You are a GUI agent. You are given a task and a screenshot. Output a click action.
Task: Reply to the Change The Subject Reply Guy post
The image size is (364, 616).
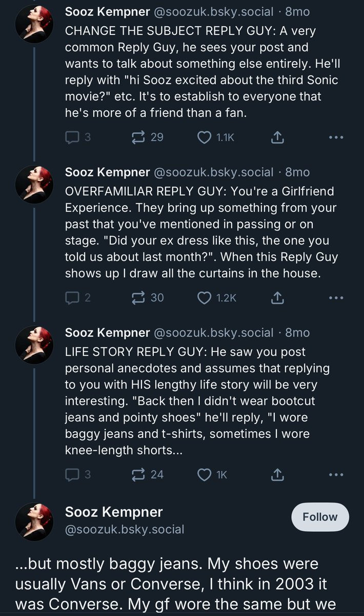tap(72, 137)
